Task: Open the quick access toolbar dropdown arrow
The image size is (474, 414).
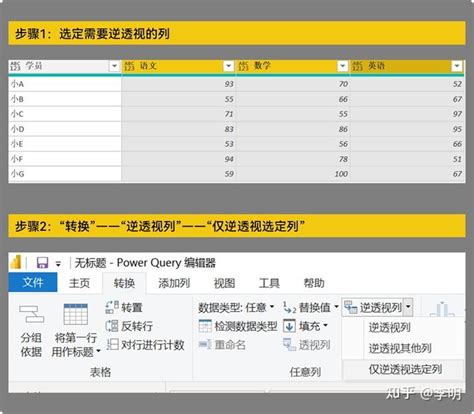Action: 58,264
